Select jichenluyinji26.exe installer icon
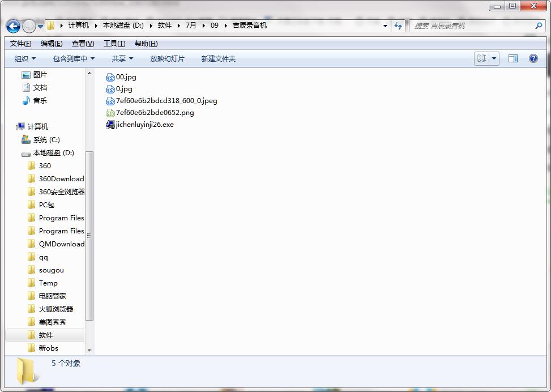The width and height of the screenshot is (551, 392). click(x=110, y=125)
